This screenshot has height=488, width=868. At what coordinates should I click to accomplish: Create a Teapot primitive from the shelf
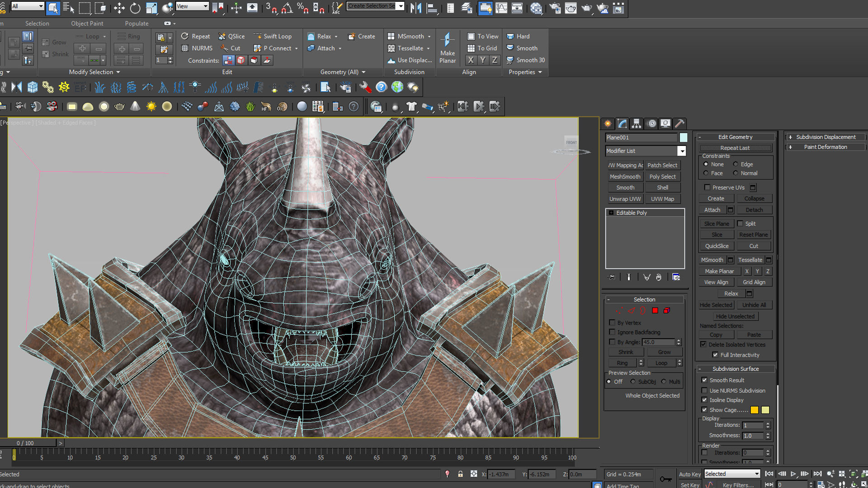[119, 107]
